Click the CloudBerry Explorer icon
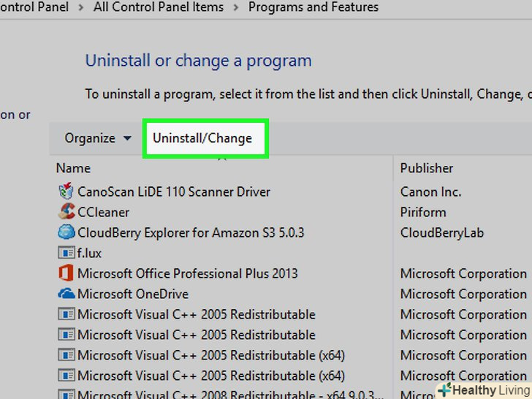Viewport: 532px width, 399px height. (66, 233)
